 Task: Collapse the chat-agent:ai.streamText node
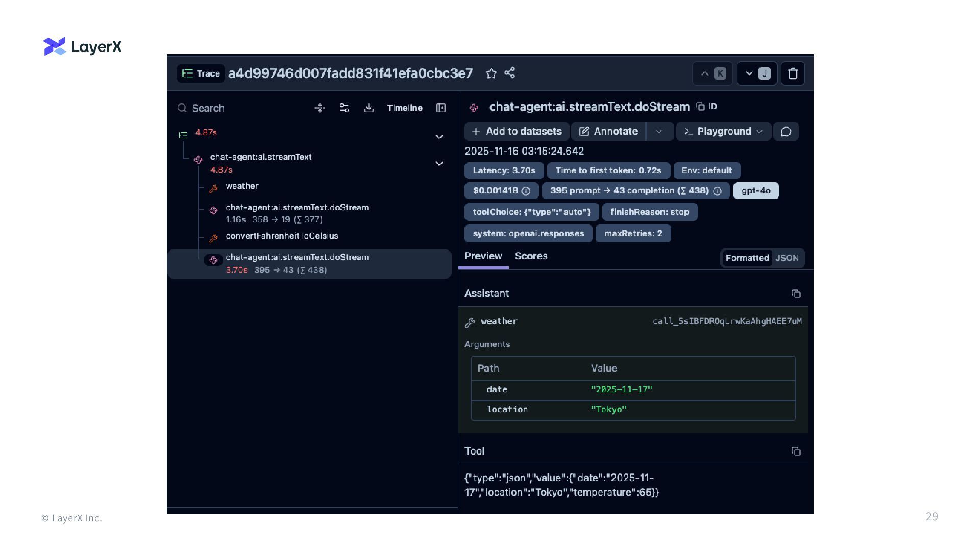(x=439, y=164)
